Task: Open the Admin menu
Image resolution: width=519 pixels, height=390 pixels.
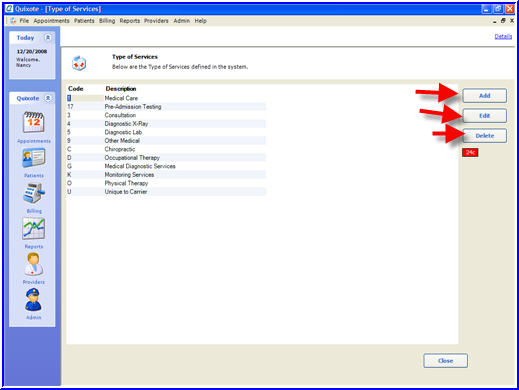Action: tap(181, 21)
